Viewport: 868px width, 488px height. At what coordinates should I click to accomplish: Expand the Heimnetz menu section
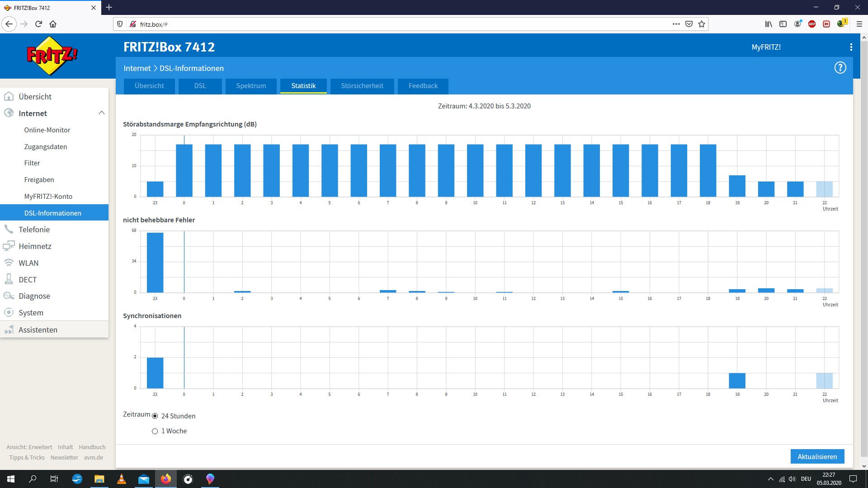(x=35, y=246)
